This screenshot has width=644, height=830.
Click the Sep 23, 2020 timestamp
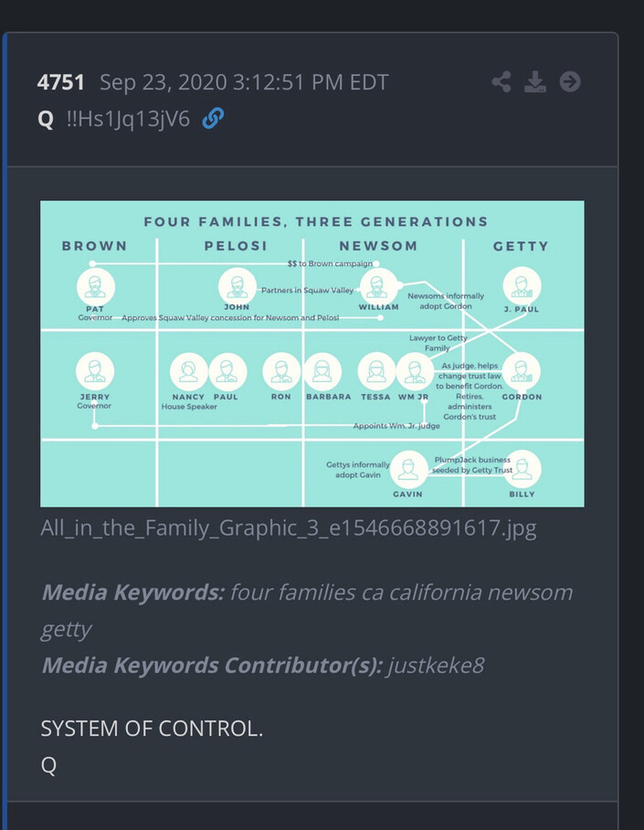(244, 82)
